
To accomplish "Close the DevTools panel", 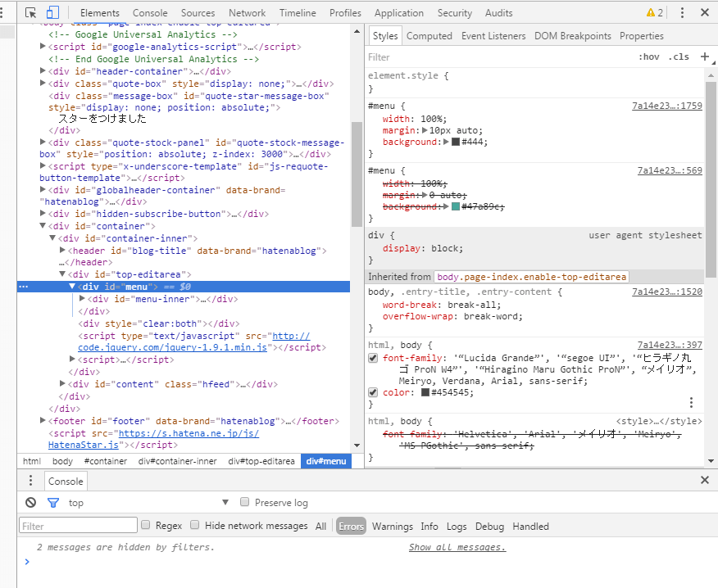I will click(705, 12).
